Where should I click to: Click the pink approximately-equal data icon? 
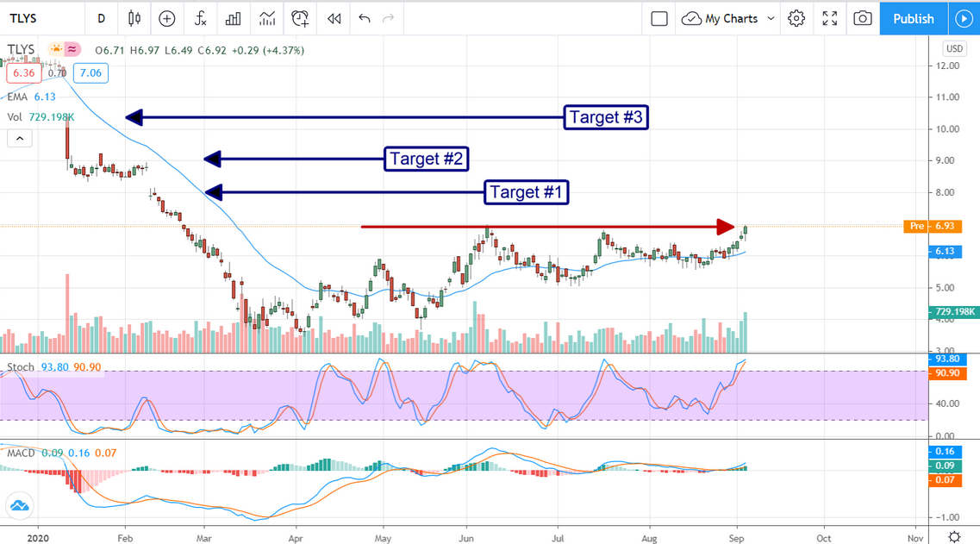pyautogui.click(x=72, y=49)
